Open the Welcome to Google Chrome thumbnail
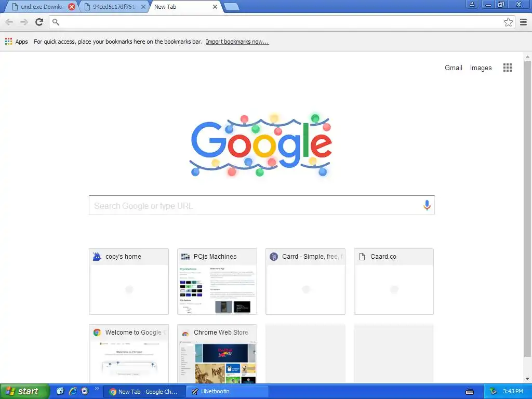This screenshot has height=399, width=532. (129, 354)
